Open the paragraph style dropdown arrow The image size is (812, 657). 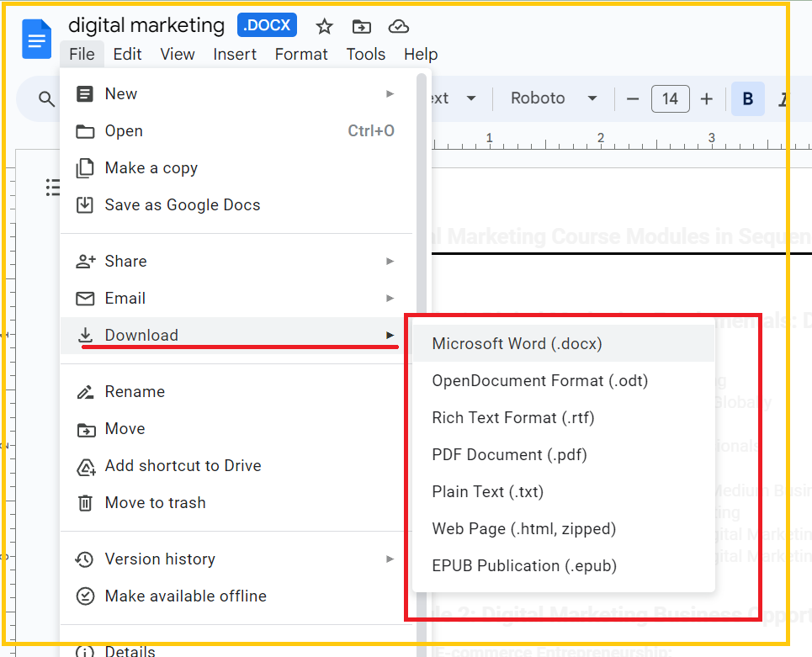tap(470, 98)
